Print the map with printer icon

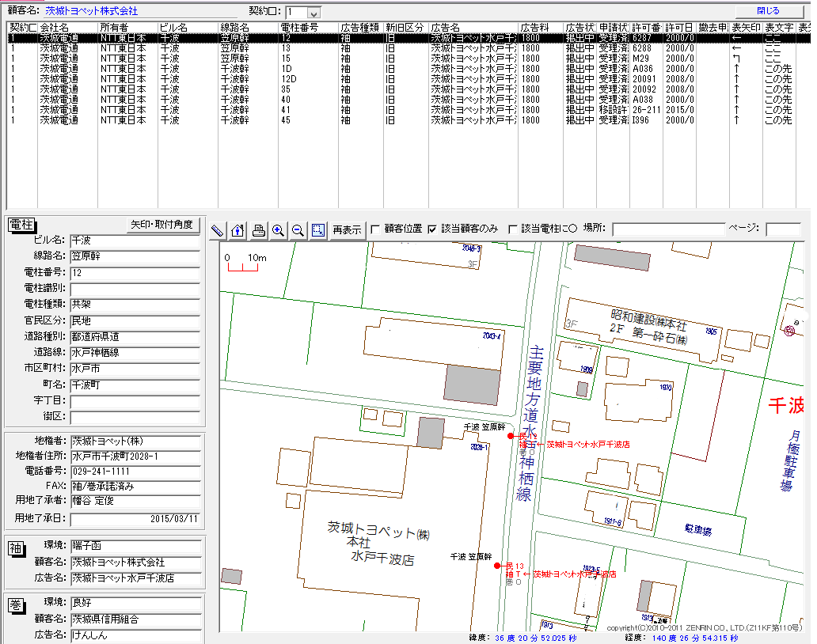pos(258,230)
